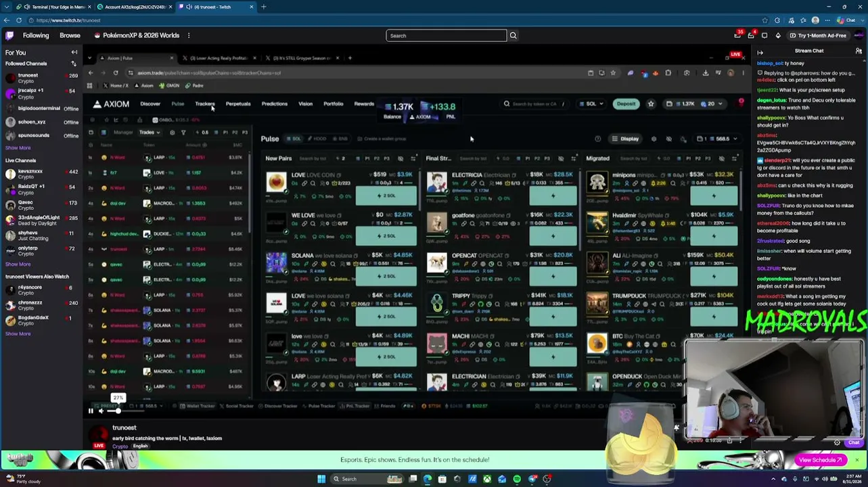868x487 pixels.
Task: Open Axiom Perpetuals menu item
Action: click(x=238, y=104)
